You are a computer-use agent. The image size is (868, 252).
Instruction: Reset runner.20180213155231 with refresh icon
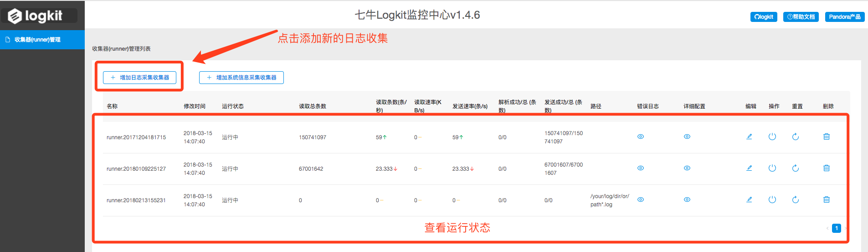(x=796, y=199)
